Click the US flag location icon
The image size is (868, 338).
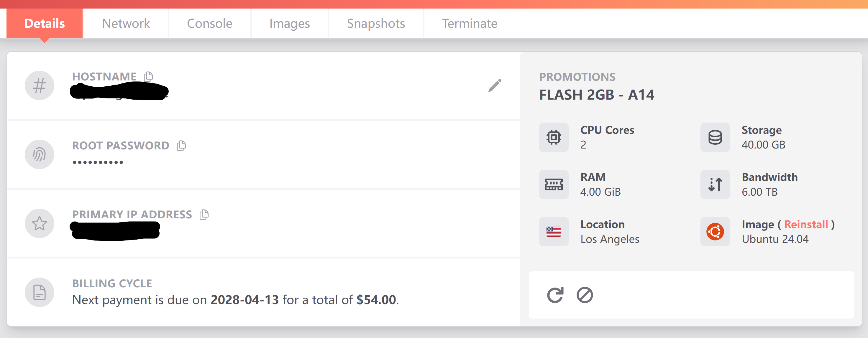(554, 232)
